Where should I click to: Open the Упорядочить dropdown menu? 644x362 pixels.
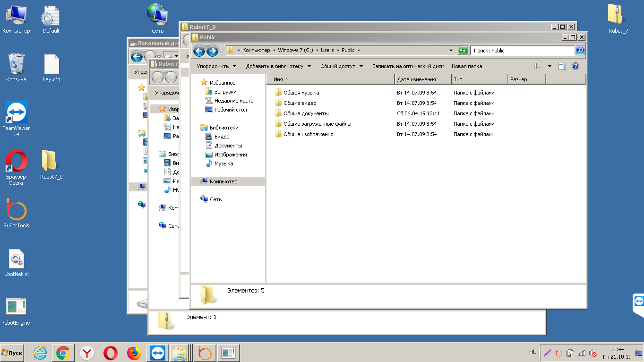click(216, 66)
